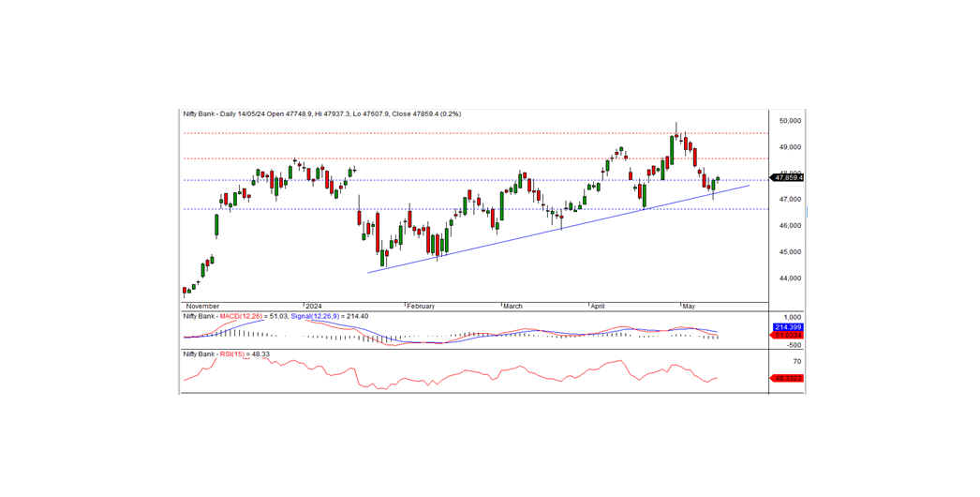Select the 2024 label on the time axis
Image resolution: width=980 pixels, height=497 pixels.
pyautogui.click(x=313, y=306)
